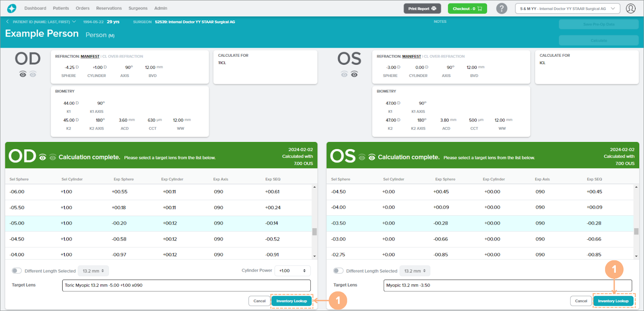Open the help question mark icon
This screenshot has width=644, height=311.
(x=501, y=8)
